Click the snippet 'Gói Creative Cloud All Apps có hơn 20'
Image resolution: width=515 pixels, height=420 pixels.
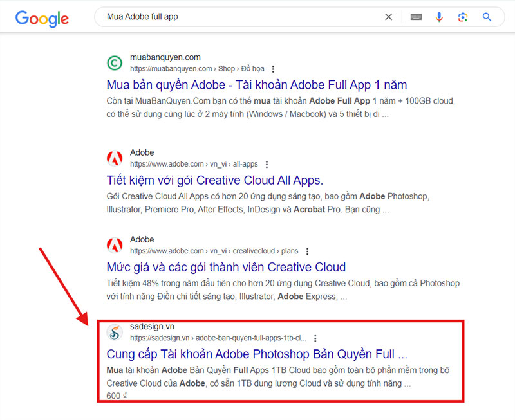pos(178,196)
